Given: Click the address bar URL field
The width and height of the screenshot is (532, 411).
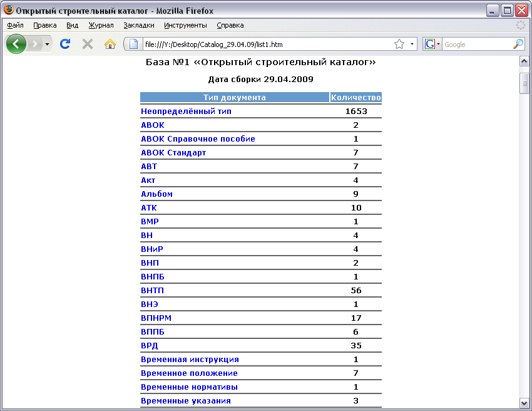Looking at the screenshot, I should [x=268, y=44].
